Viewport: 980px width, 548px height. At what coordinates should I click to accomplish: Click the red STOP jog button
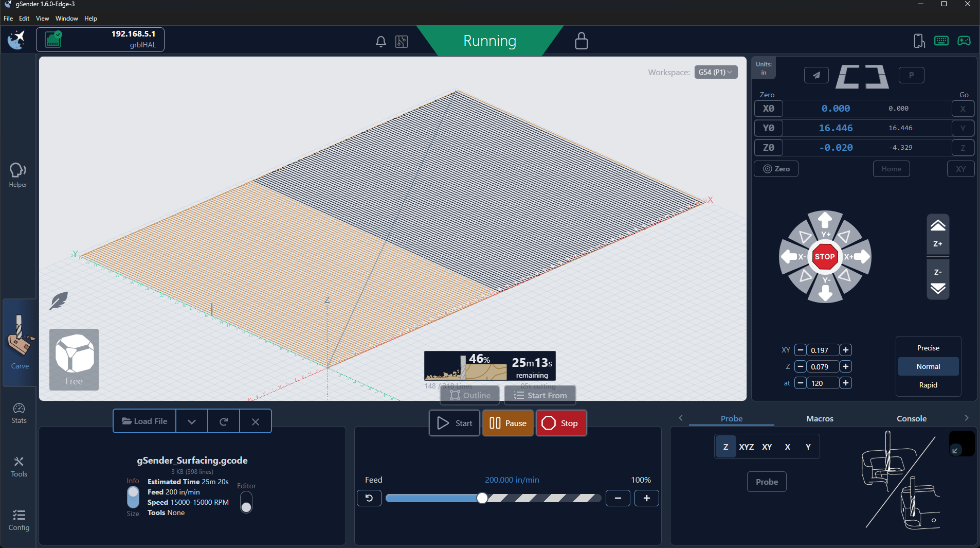coord(825,257)
